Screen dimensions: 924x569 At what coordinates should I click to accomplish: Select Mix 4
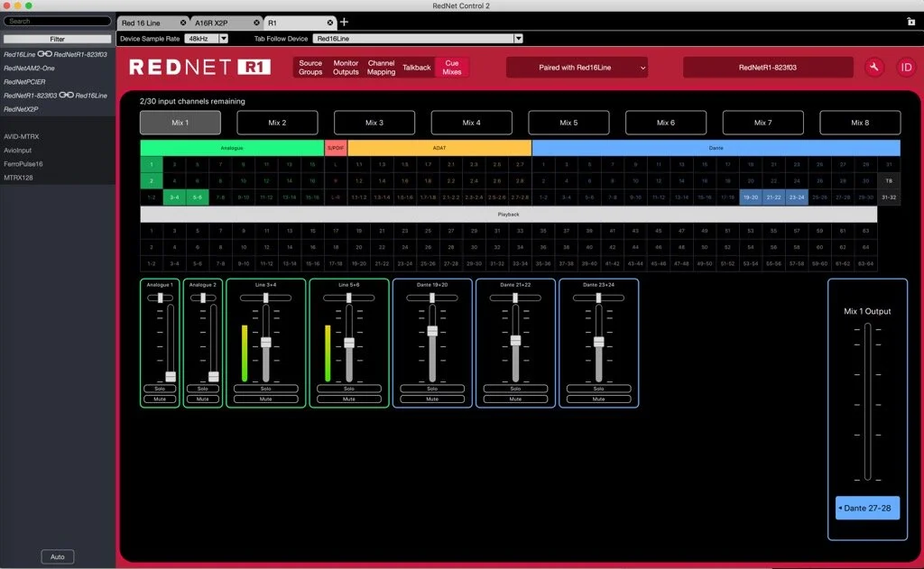pyautogui.click(x=471, y=123)
